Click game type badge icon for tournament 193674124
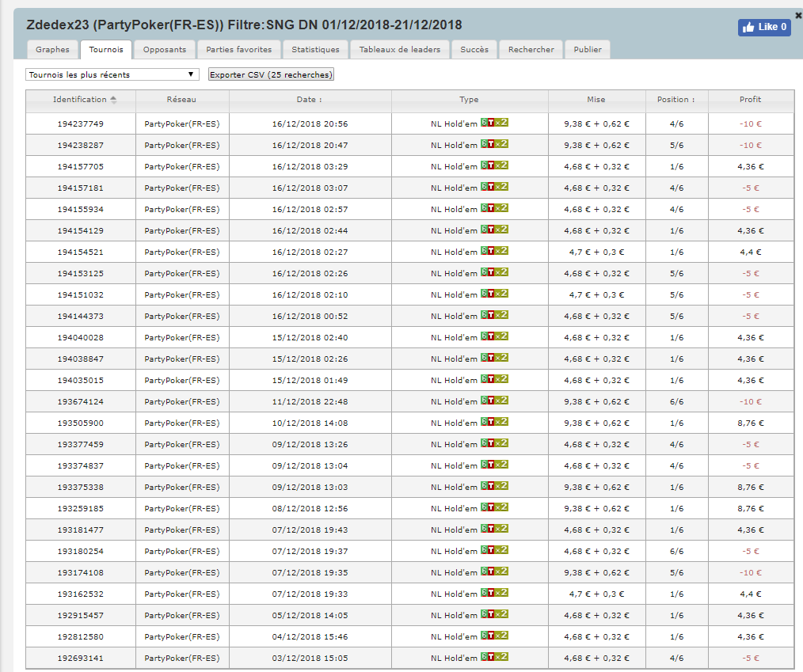This screenshot has height=672, width=803. pyautogui.click(x=494, y=401)
